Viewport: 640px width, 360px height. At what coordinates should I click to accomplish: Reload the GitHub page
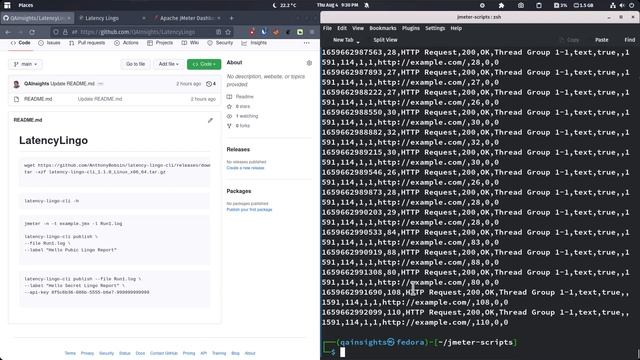pyautogui.click(x=32, y=32)
